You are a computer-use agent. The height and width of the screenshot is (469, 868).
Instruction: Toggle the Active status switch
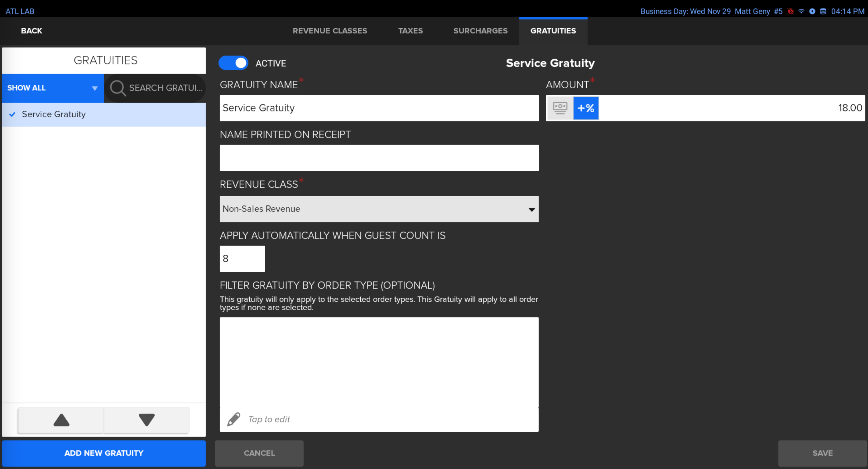coord(234,63)
